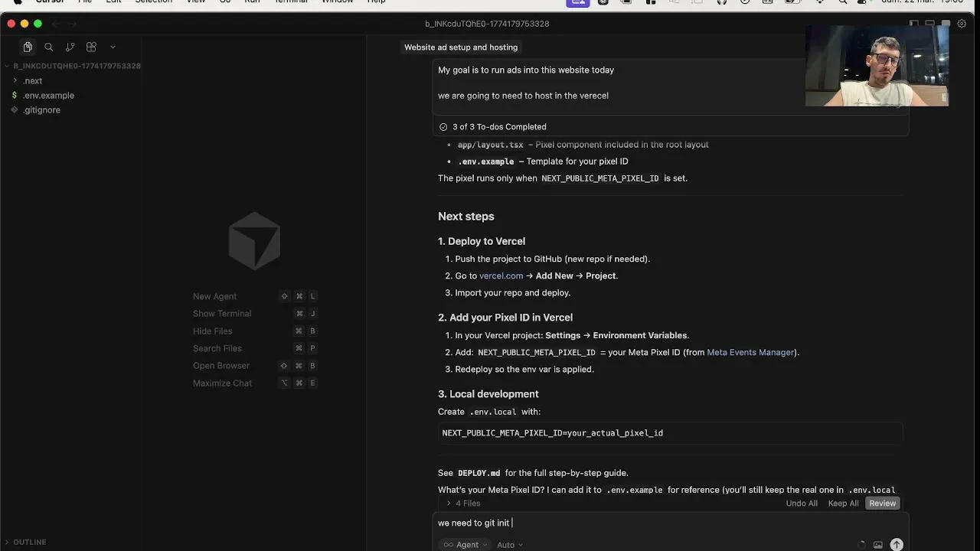Show more sidebar views chevron
The width and height of the screenshot is (980, 551).
click(x=113, y=47)
